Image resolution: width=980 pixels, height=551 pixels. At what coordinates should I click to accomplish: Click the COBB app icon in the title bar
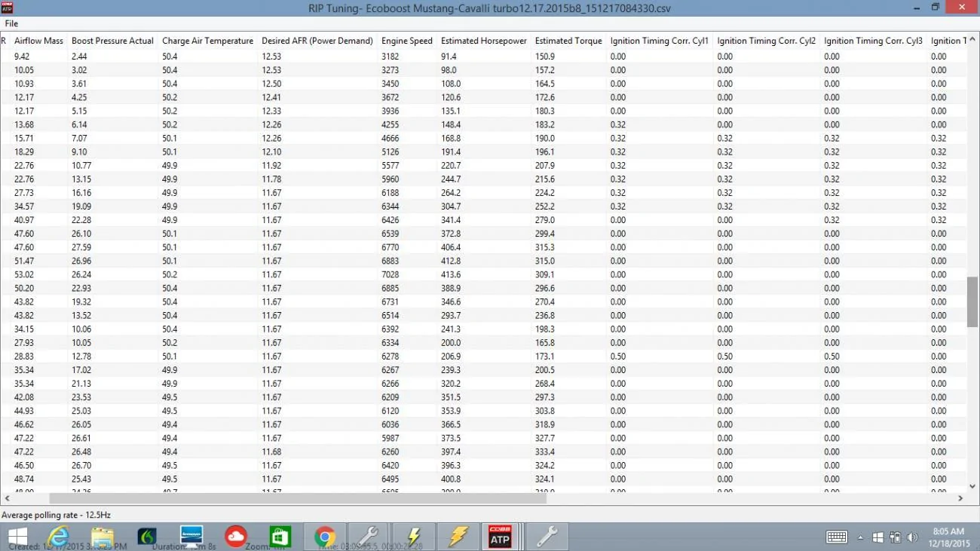click(x=8, y=8)
